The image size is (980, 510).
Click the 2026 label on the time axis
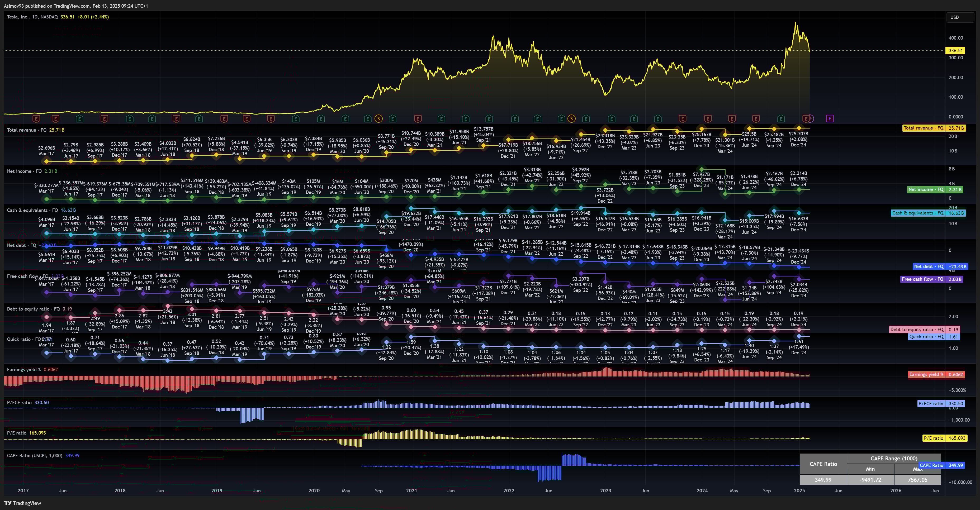896,490
